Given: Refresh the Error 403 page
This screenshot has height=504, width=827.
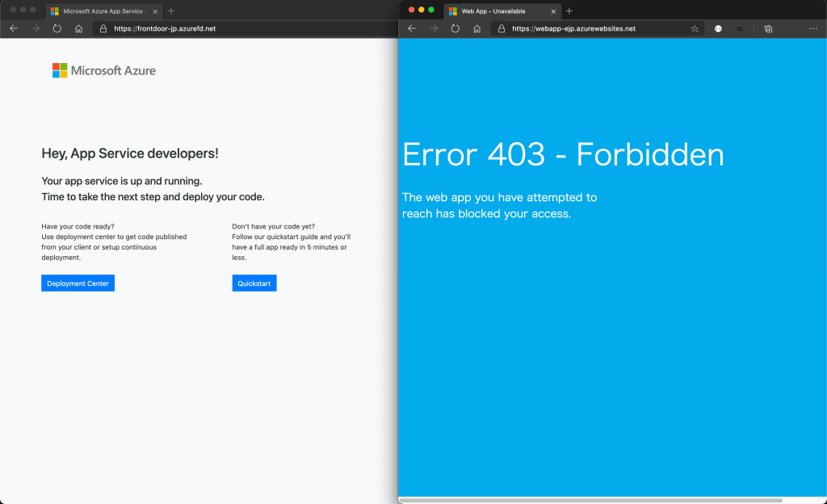Looking at the screenshot, I should click(x=455, y=28).
